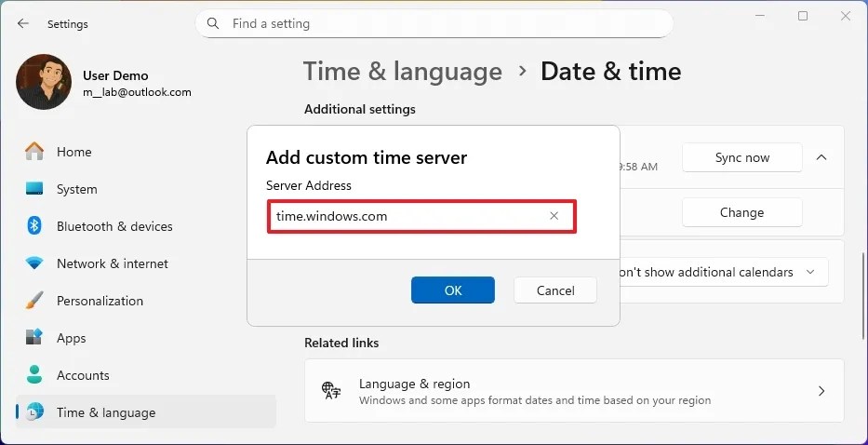Click the m__lab@outlook.com email text
868x445 pixels.
(138, 92)
